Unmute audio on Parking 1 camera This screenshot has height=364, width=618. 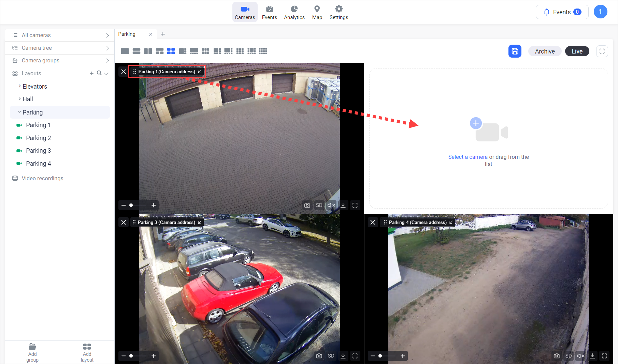[x=331, y=205]
